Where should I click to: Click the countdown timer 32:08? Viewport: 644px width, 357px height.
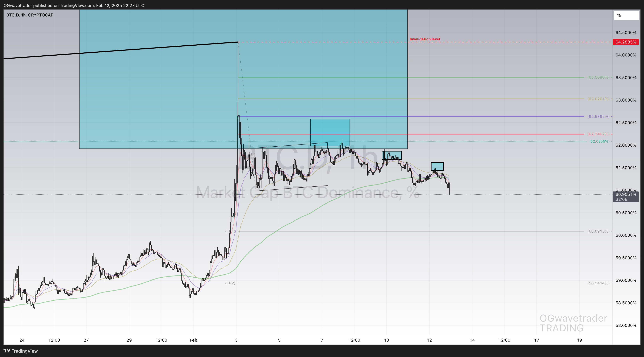[x=621, y=199]
